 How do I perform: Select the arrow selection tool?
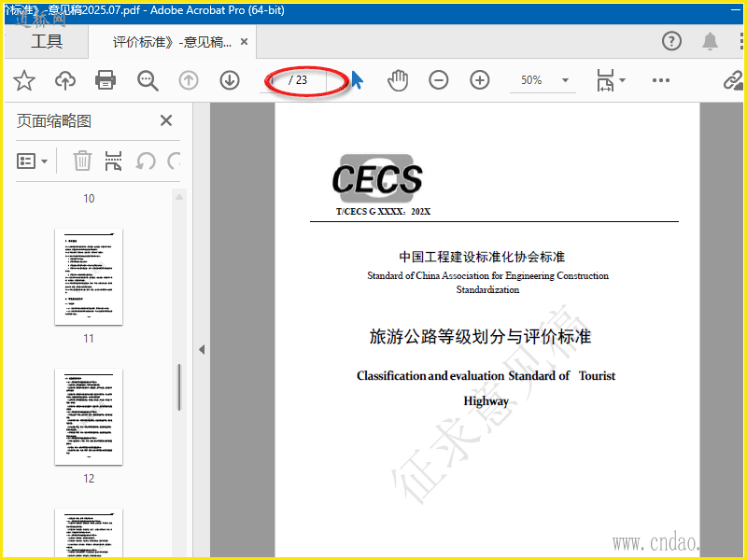(x=357, y=80)
